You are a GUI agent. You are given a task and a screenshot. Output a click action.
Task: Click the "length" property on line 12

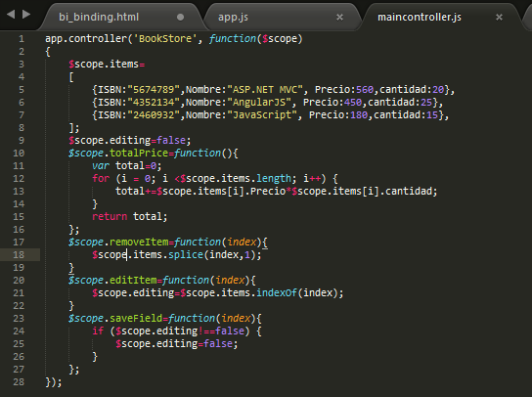pos(274,179)
